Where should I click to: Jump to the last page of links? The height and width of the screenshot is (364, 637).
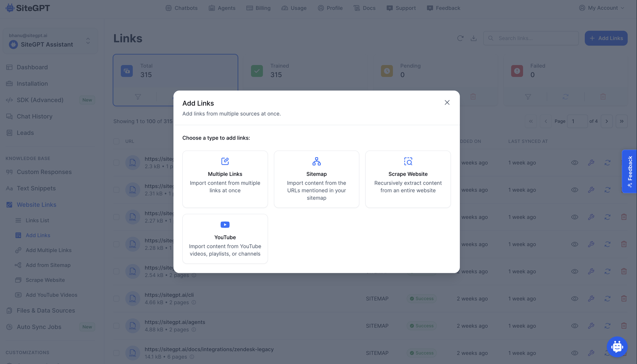(x=621, y=121)
